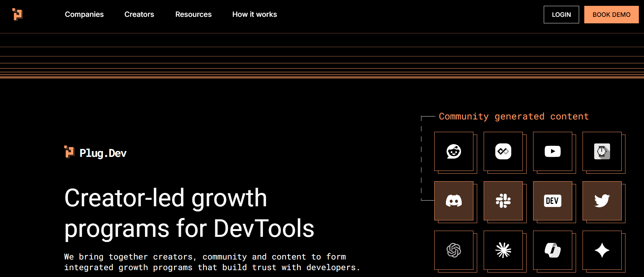644x277 pixels.
Task: Select the Discord icon tile
Action: click(454, 201)
